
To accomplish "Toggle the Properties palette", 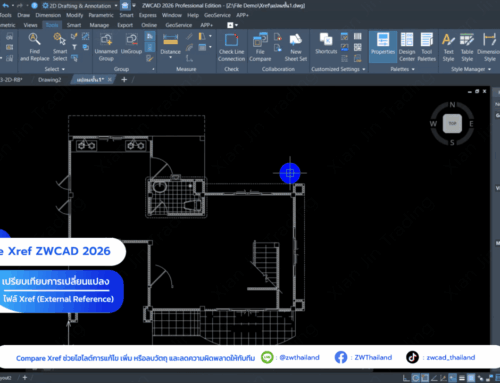I will [383, 47].
